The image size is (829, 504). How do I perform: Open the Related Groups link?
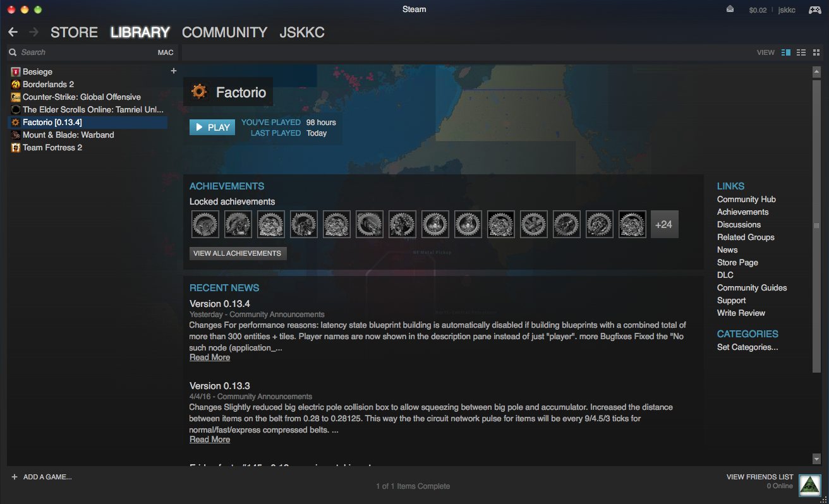[x=746, y=237]
